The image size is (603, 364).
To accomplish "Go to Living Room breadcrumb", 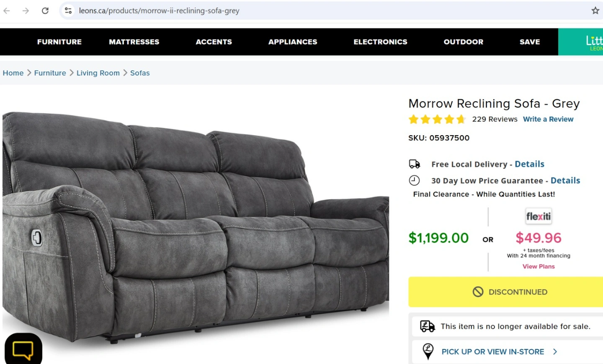I will (98, 73).
